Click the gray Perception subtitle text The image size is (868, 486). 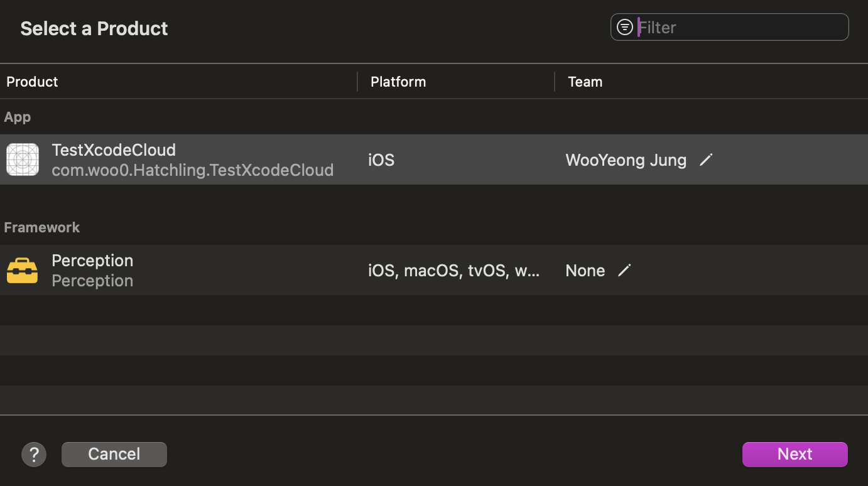[92, 281]
